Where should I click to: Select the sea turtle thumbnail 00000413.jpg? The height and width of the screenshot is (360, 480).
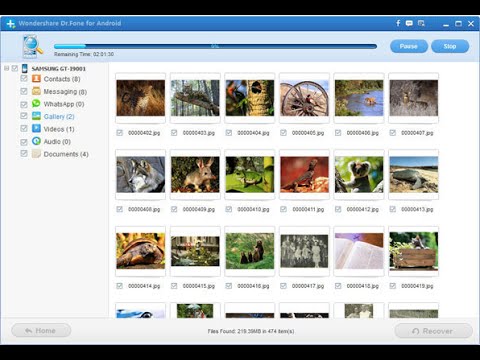(x=414, y=175)
